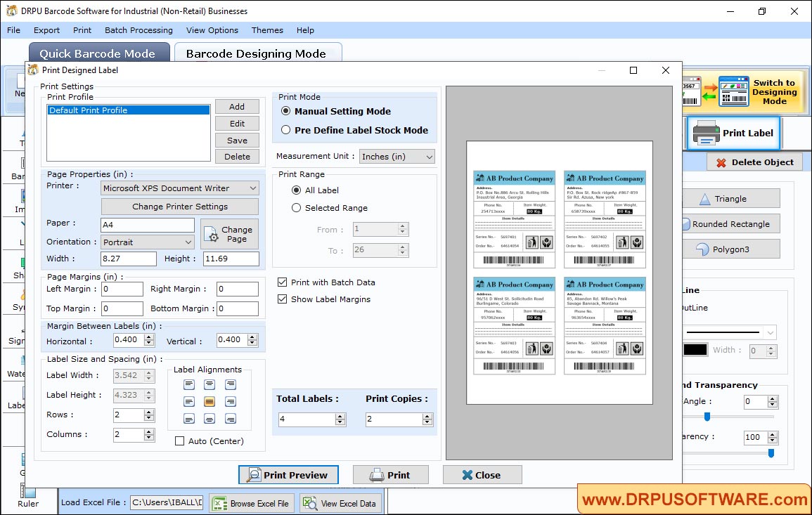Increase Vertical margin between labels
Viewport: 812px width, 515px height.
(252, 337)
